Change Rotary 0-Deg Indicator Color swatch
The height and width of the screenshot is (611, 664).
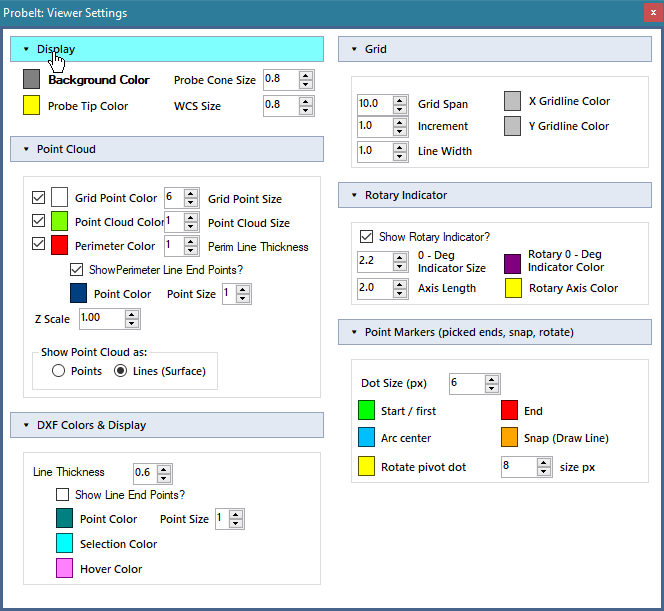[512, 264]
